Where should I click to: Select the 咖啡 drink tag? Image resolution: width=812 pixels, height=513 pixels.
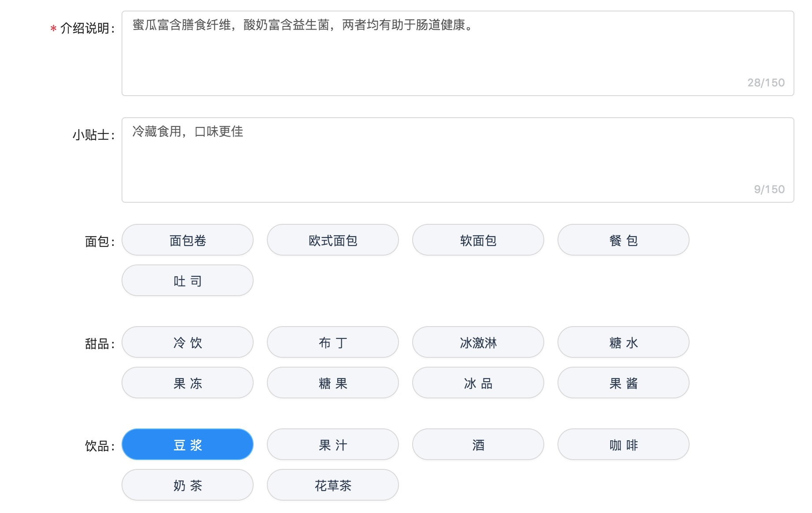tap(624, 445)
